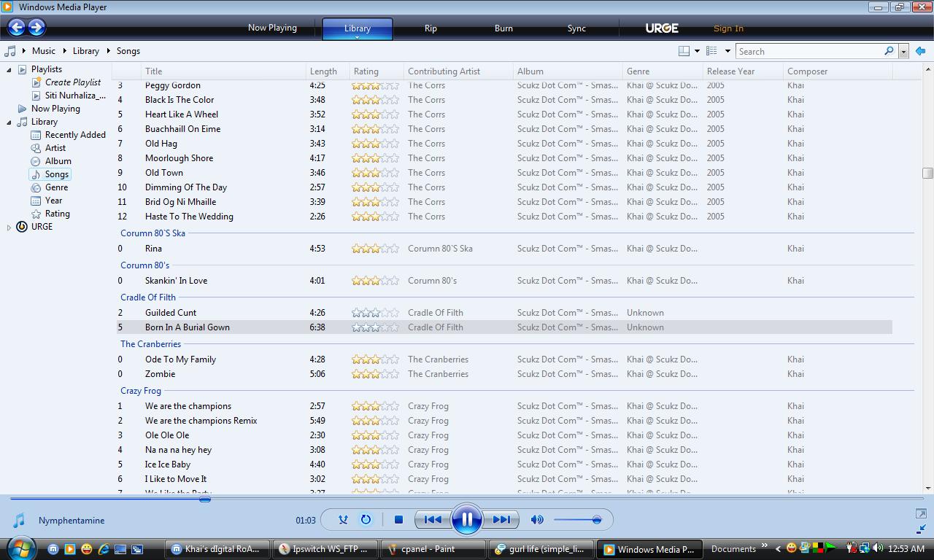Viewport: 934px width, 560px height.
Task: Mute the volume speaker icon
Action: click(x=537, y=520)
